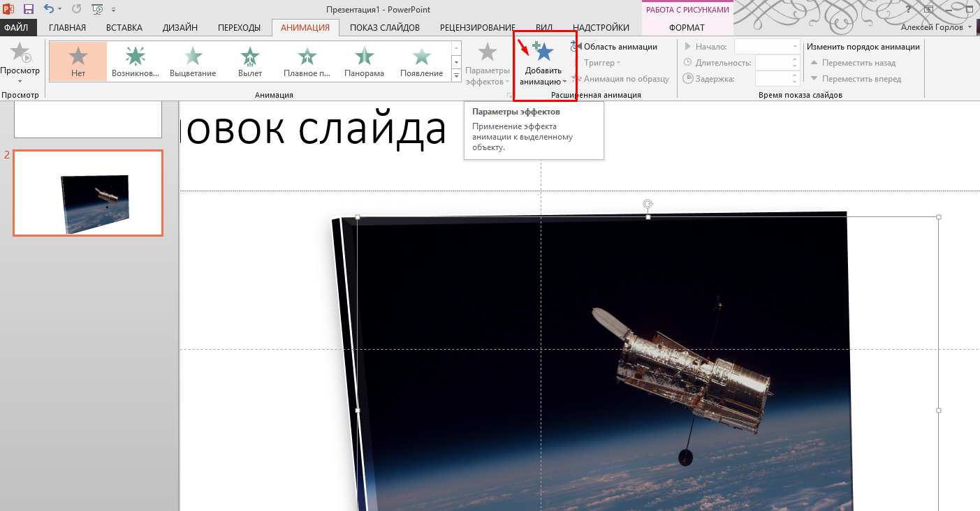Expand the animation gallery more arrow
The image size is (980, 511).
click(457, 75)
